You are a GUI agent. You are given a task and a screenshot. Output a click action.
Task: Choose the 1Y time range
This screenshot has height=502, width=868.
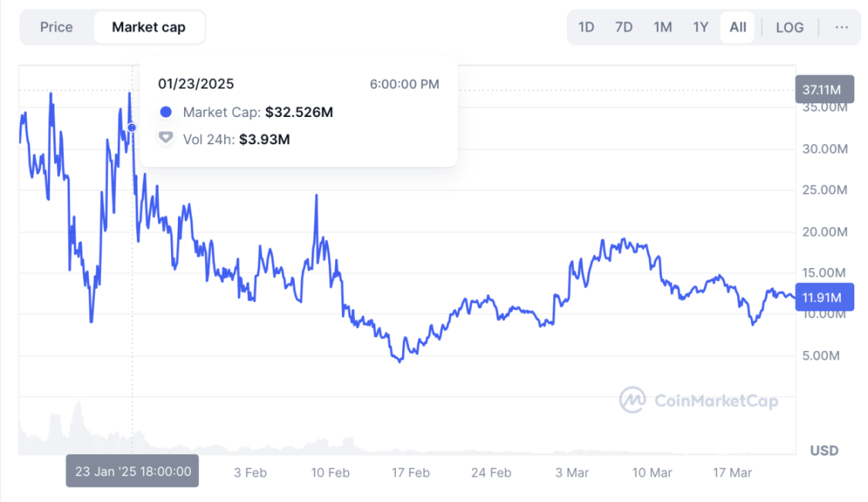click(700, 27)
